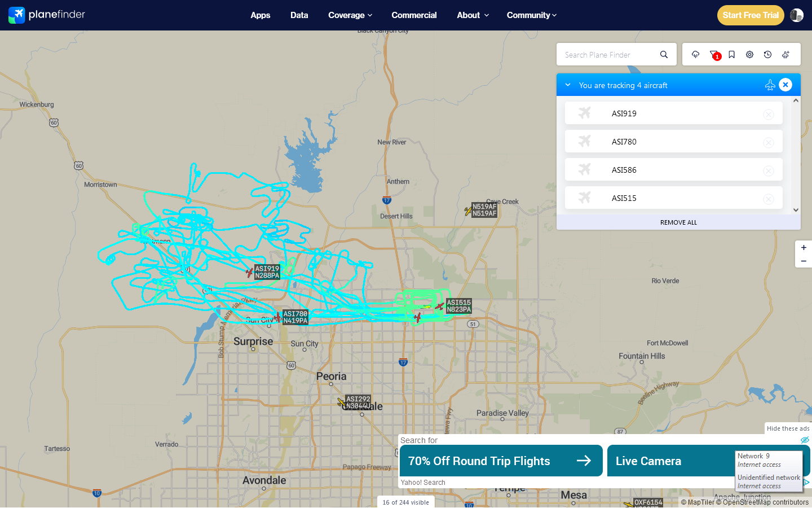Open 70% Off Round Trip Flights ad
The height and width of the screenshot is (508, 812).
pyautogui.click(x=501, y=461)
